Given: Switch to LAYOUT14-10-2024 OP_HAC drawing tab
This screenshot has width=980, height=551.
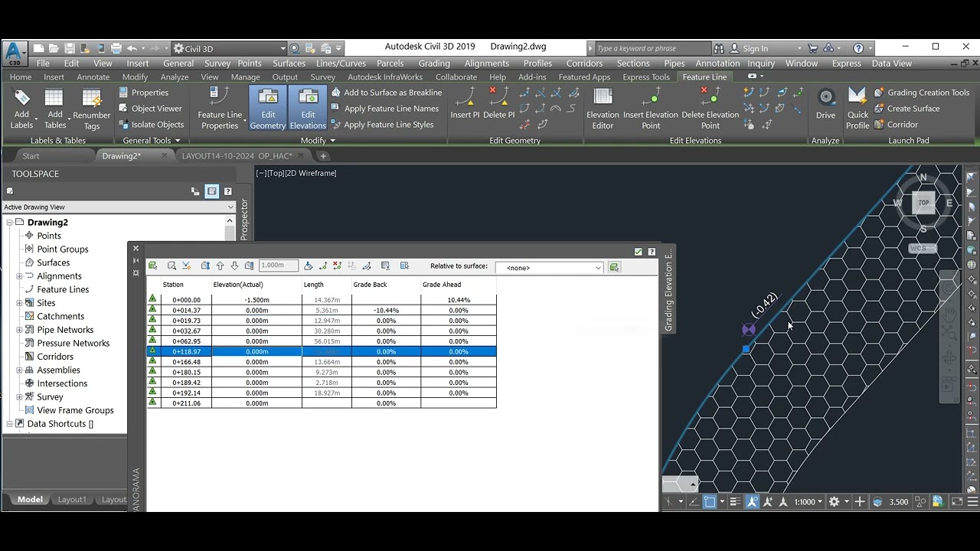Looking at the screenshot, I should 237,156.
